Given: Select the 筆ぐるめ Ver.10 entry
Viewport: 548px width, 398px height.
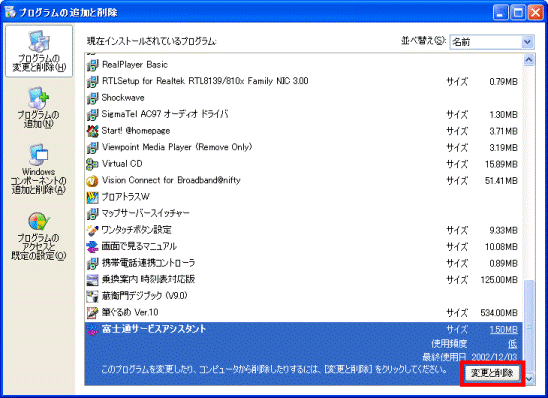Looking at the screenshot, I should tap(303, 312).
